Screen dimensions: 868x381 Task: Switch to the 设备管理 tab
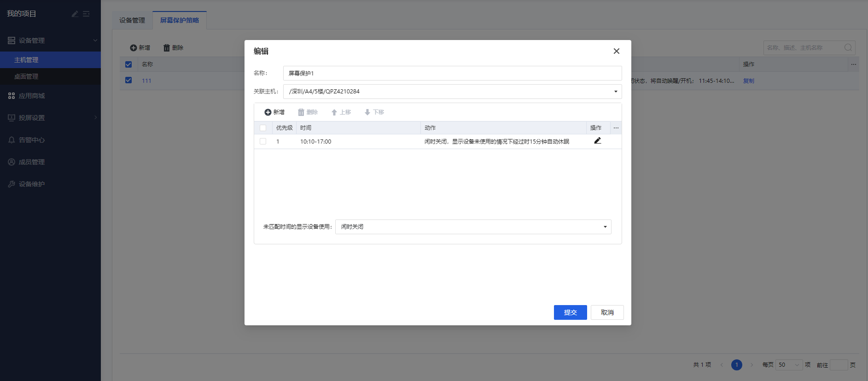click(132, 20)
